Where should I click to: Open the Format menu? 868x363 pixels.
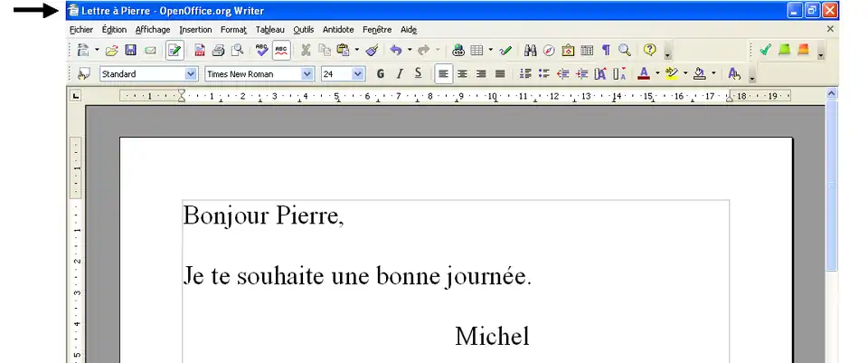click(233, 29)
